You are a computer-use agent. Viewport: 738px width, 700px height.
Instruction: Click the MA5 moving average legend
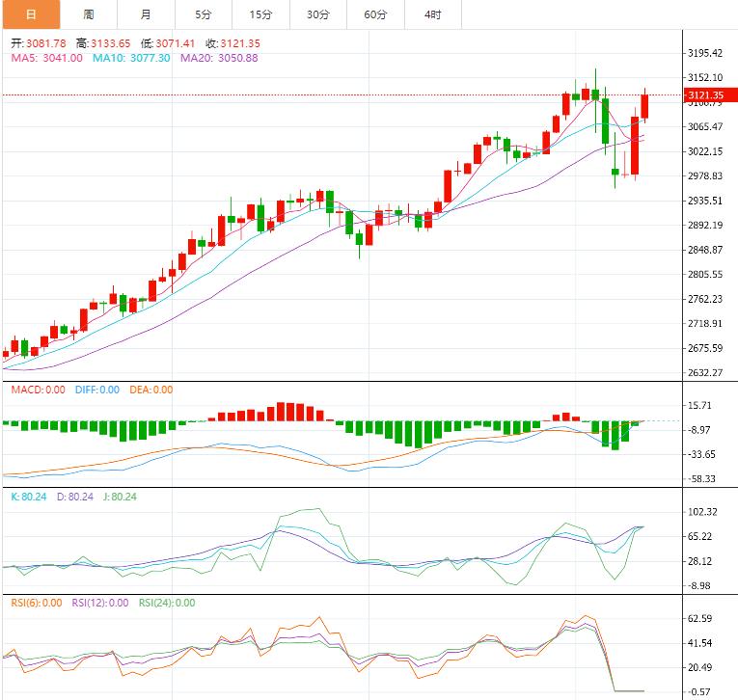[x=46, y=58]
